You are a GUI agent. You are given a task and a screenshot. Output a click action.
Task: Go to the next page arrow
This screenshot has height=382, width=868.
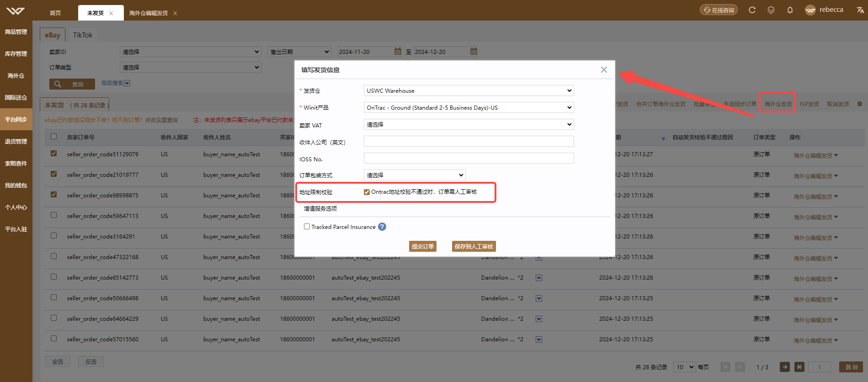(785, 366)
